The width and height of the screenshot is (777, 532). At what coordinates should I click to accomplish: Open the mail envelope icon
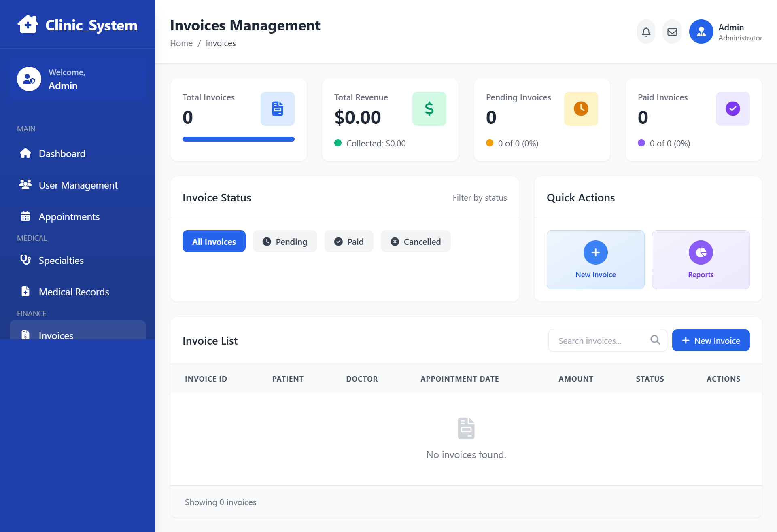point(672,32)
